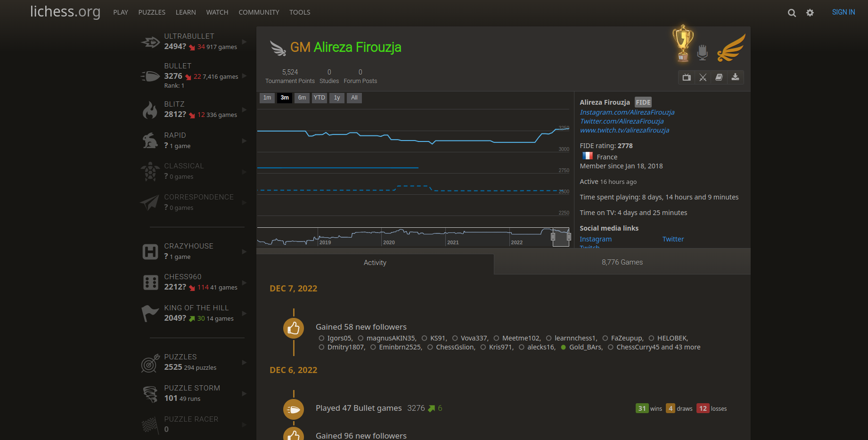Expand the Rapid stats arrow
The image size is (868, 440).
click(x=244, y=141)
